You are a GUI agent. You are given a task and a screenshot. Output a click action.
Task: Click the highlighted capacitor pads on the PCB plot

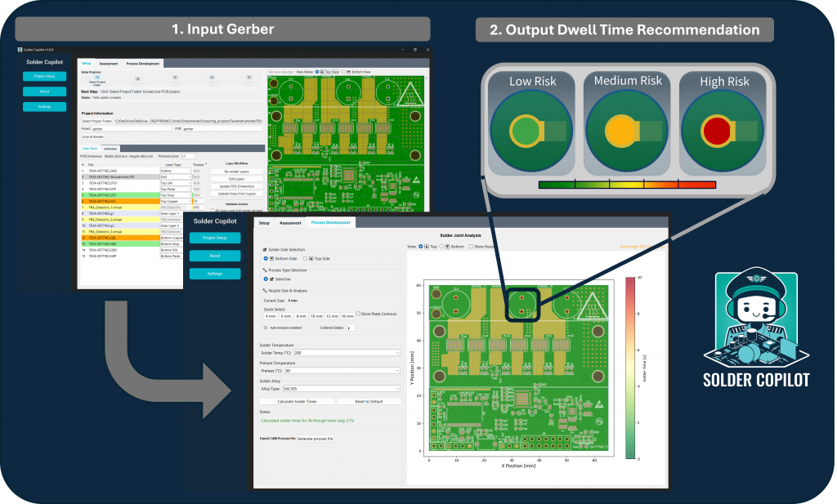pyautogui.click(x=521, y=306)
